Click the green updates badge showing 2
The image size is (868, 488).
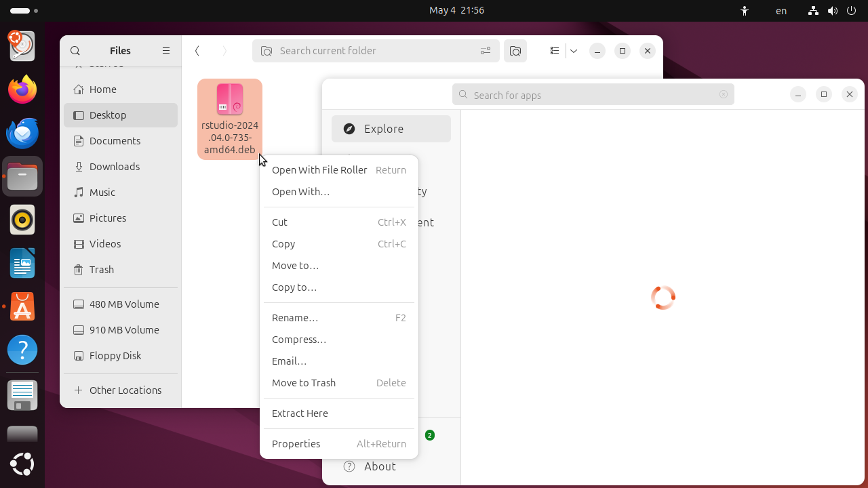(430, 435)
